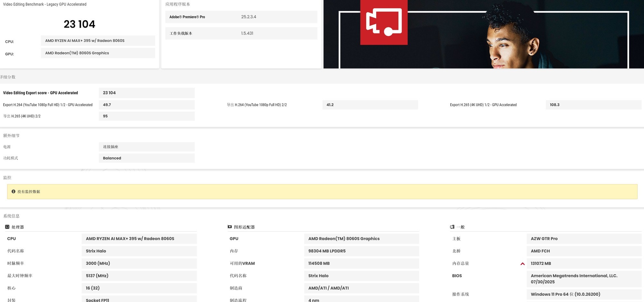Click the processor chip icon beside 处理器

click(x=7, y=227)
